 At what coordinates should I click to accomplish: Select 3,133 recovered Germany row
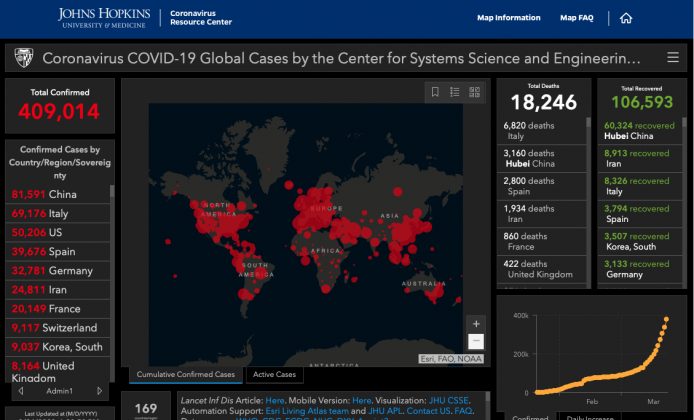coord(640,269)
